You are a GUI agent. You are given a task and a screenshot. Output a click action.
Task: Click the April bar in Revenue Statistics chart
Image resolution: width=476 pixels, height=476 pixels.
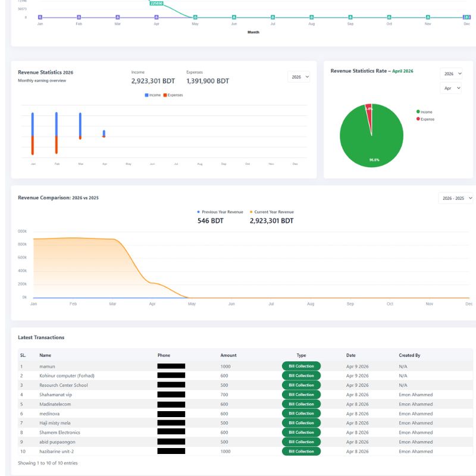[x=104, y=133]
